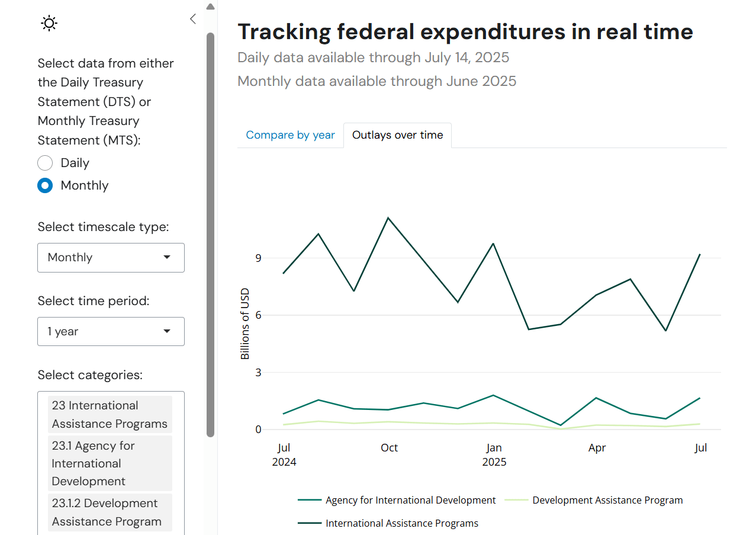Select the Daily radio button
This screenshot has height=535, width=756.
(45, 163)
